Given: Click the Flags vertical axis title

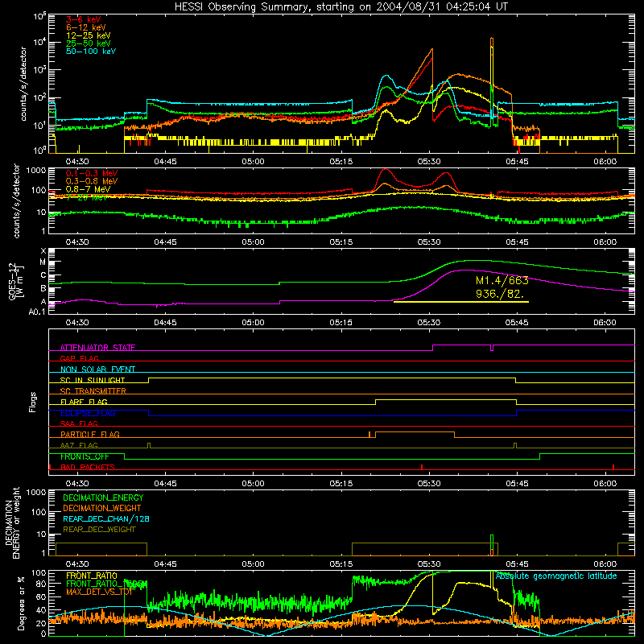Looking at the screenshot, I should [x=33, y=402].
